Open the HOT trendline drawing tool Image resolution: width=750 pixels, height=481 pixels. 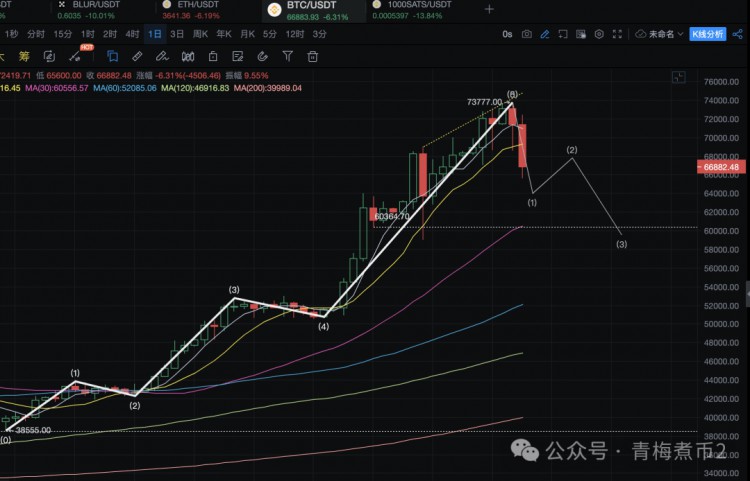pyautogui.click(x=75, y=56)
